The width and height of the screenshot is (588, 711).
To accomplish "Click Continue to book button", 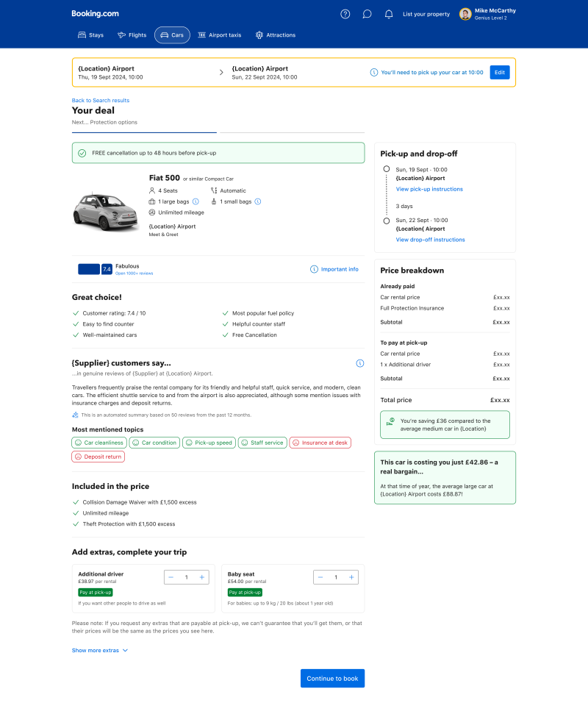I will 332,679.
